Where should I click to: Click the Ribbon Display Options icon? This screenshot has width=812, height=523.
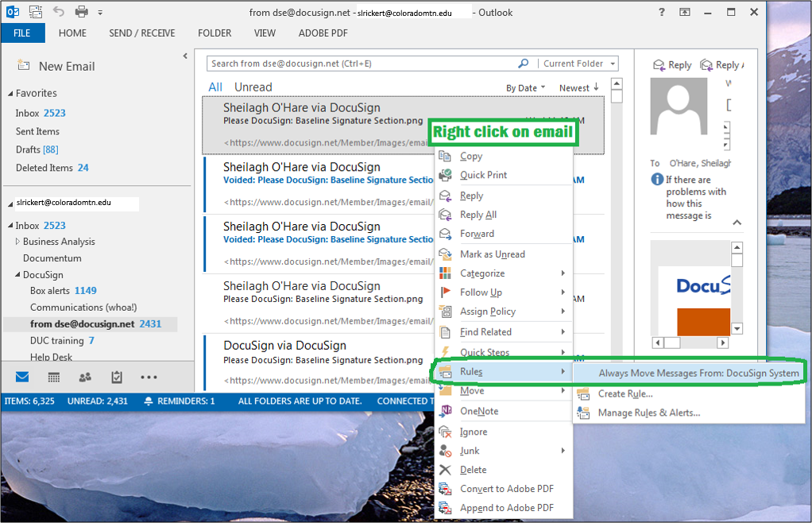click(x=685, y=12)
